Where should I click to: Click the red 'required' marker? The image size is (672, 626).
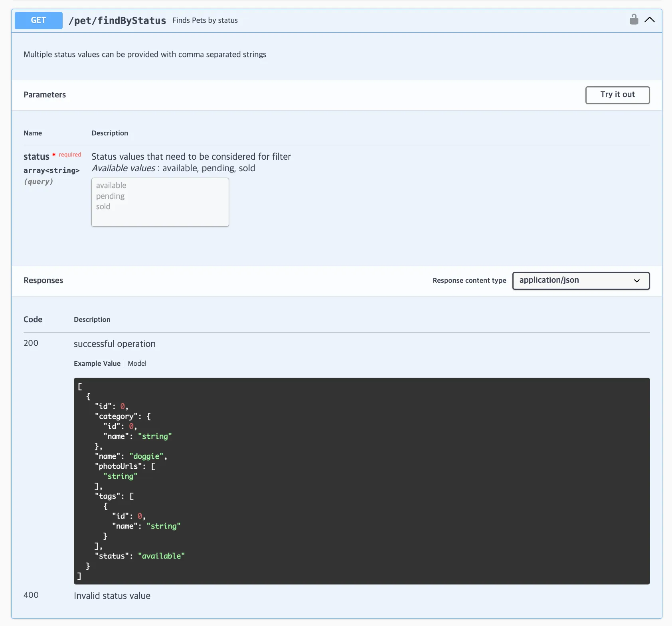(x=70, y=155)
